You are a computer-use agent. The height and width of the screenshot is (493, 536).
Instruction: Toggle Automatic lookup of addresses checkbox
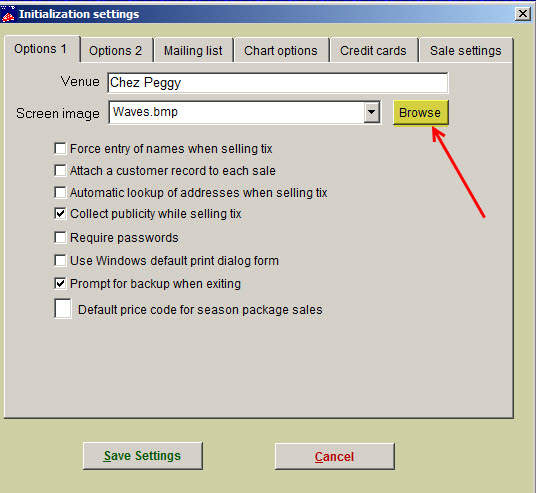[60, 192]
